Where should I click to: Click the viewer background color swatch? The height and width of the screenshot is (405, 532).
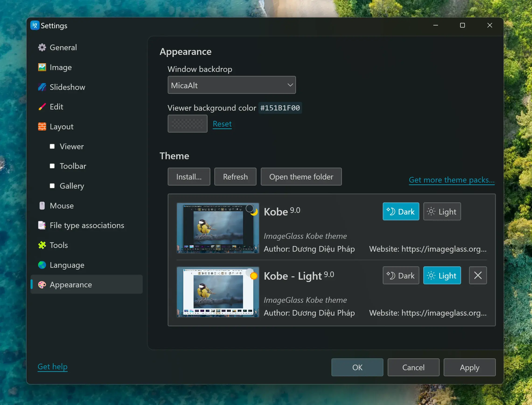[187, 124]
